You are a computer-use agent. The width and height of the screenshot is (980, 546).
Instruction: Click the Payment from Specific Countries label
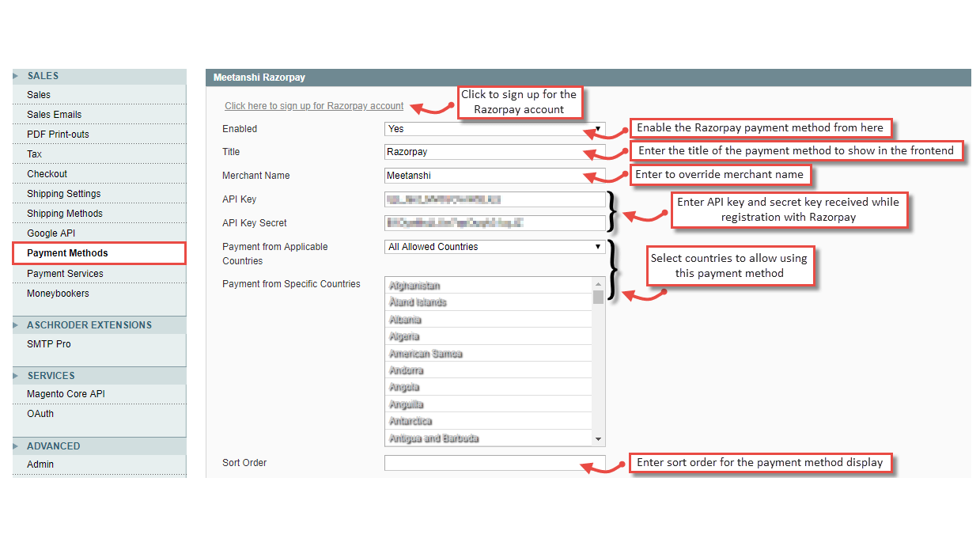[291, 284]
